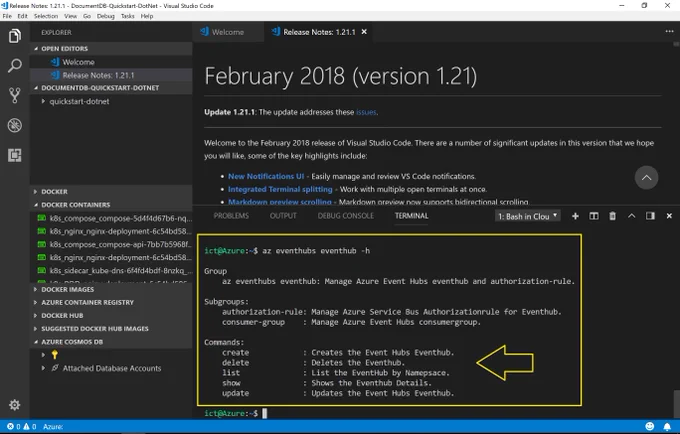
Task: Select the Terminal panel tab
Action: [412, 216]
